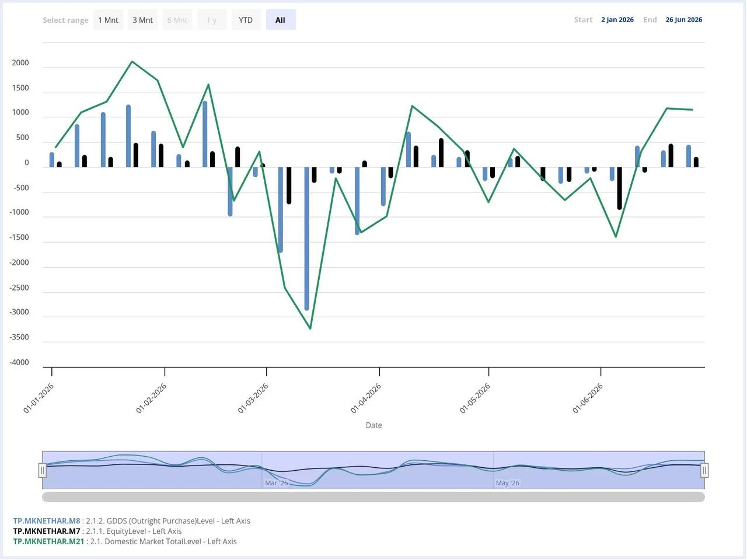Edit the Start date 2 Jan 2026
747x560 pixels.
(x=617, y=20)
